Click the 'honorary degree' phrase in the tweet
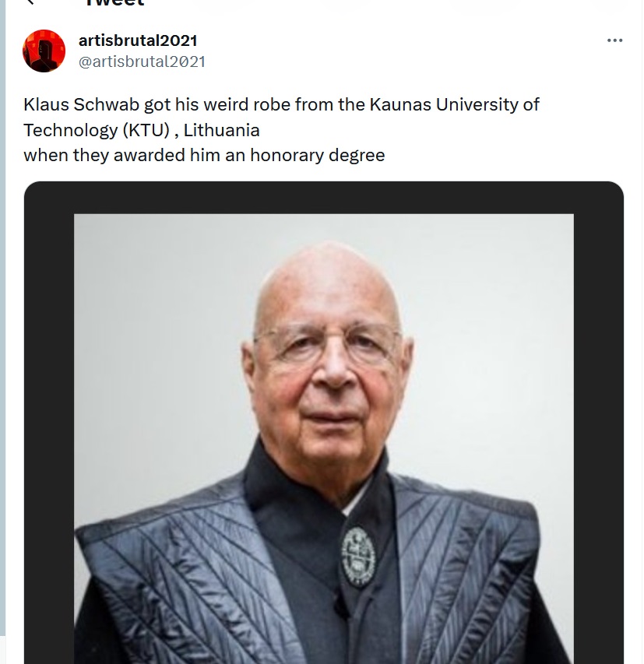Screen dimensions: 644x664 click(318, 156)
